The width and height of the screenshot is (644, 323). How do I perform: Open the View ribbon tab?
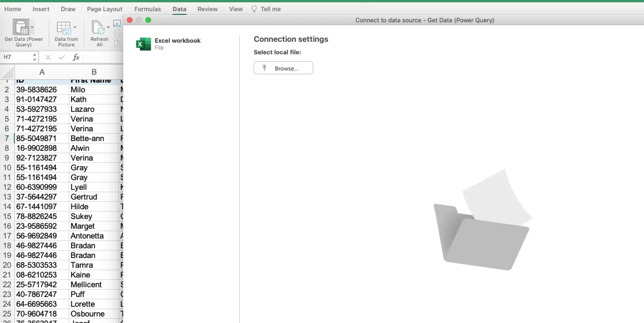pyautogui.click(x=236, y=9)
